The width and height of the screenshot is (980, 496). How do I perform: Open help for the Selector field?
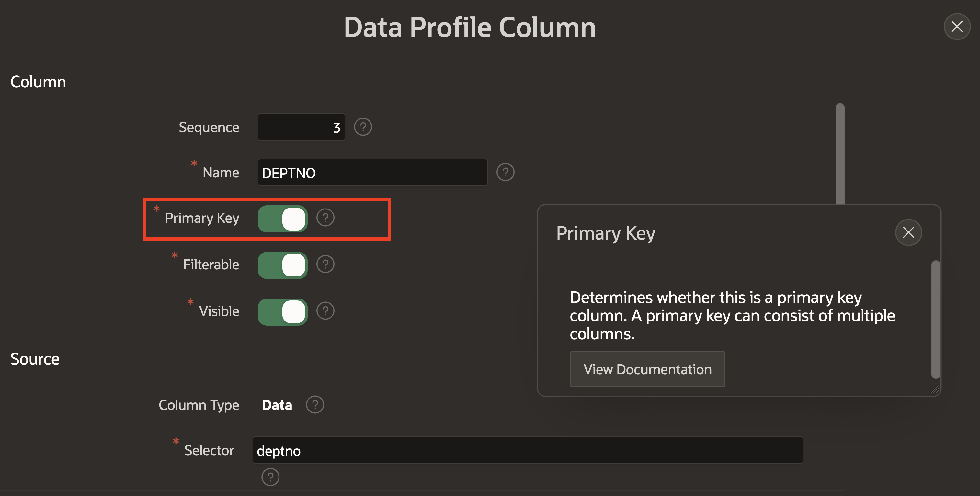click(x=270, y=477)
